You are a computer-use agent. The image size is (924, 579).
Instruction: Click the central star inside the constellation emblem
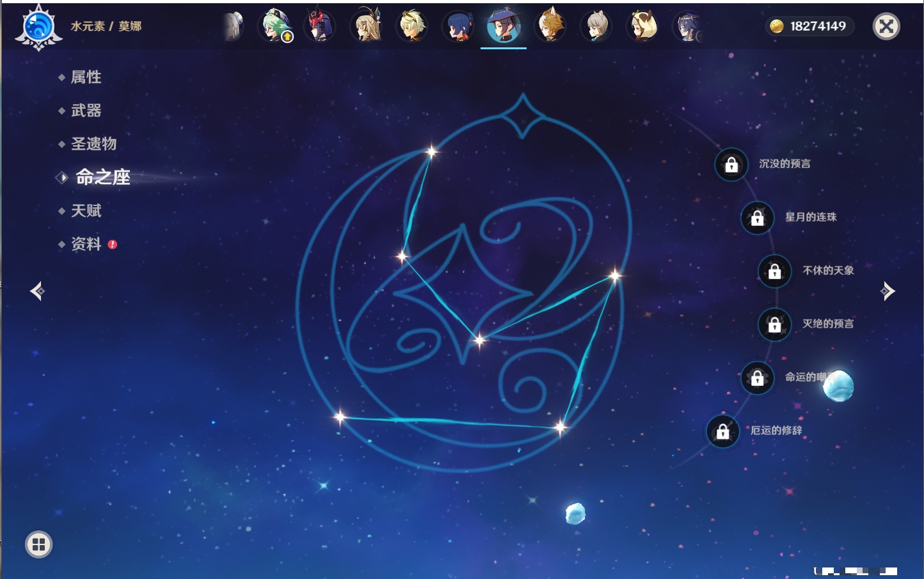[x=479, y=340]
